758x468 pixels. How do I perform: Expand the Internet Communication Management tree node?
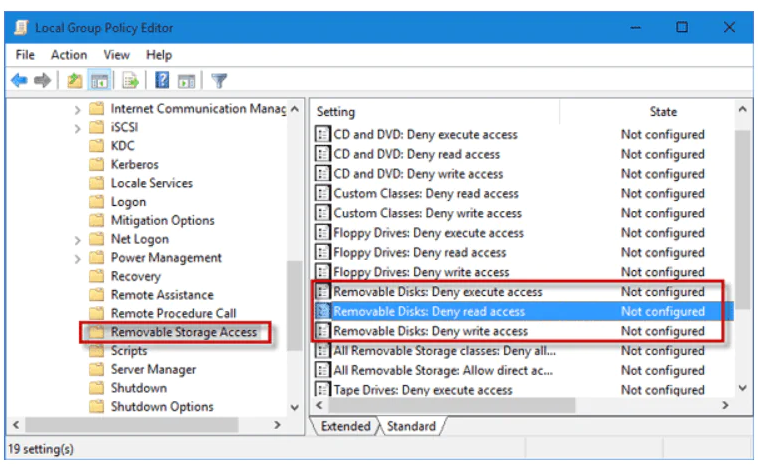pos(77,109)
